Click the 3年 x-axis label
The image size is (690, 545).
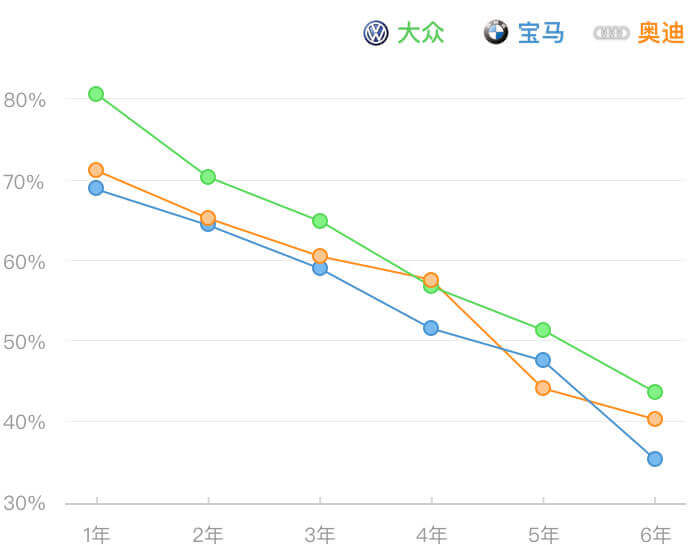click(320, 534)
